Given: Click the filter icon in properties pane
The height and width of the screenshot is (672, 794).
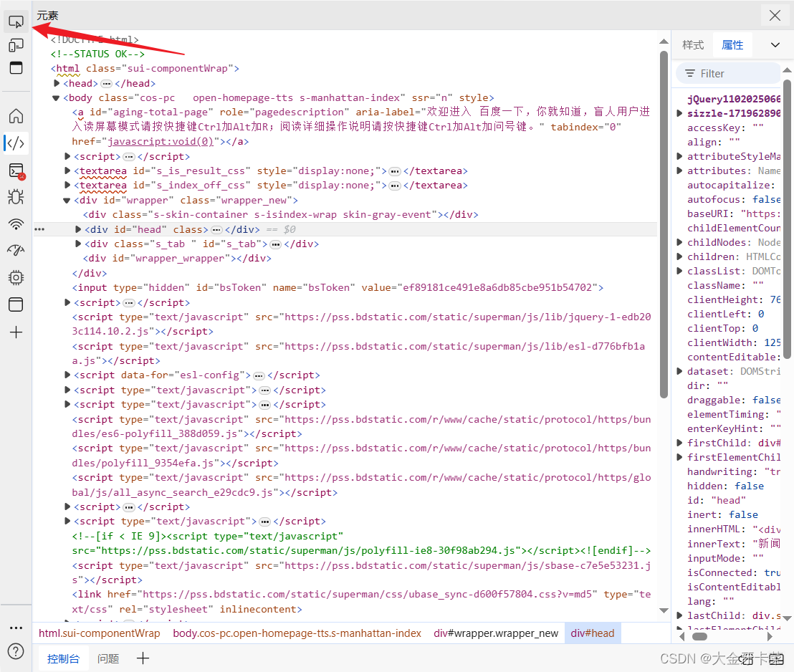Looking at the screenshot, I should [x=689, y=74].
